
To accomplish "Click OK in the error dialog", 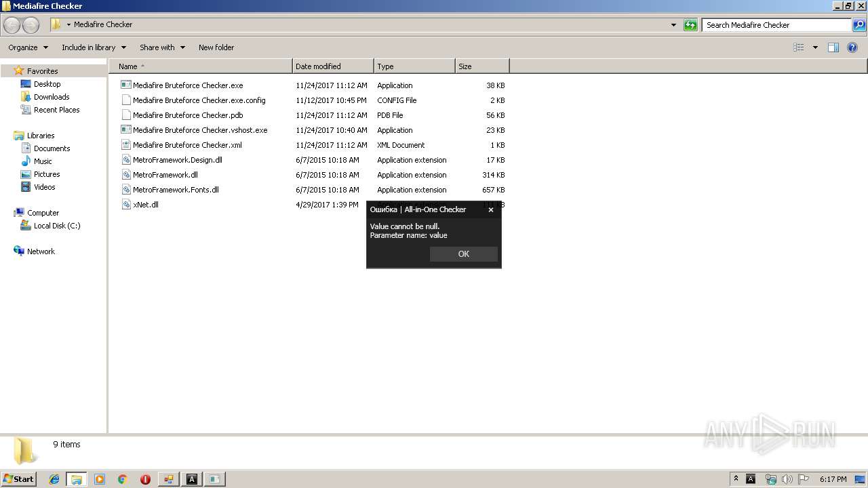I will tap(464, 253).
